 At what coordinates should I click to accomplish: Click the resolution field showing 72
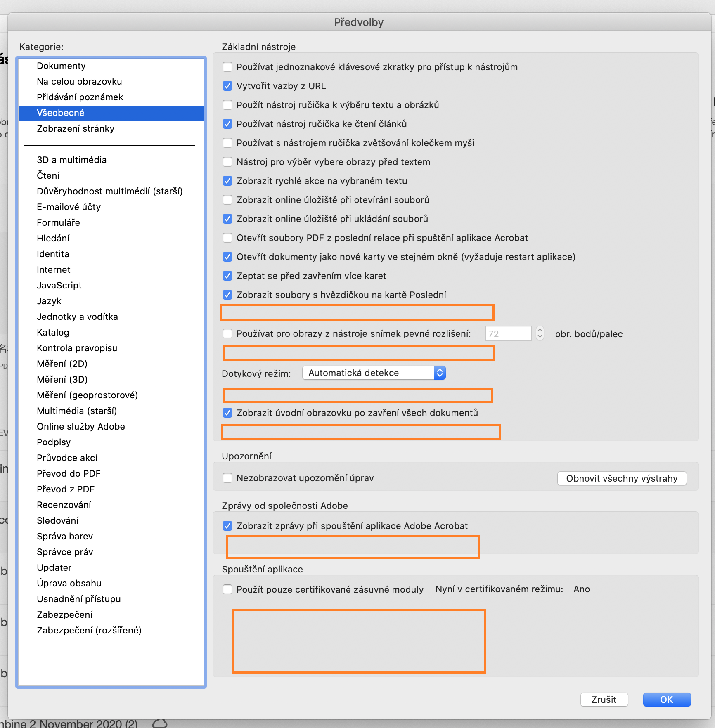click(x=508, y=333)
